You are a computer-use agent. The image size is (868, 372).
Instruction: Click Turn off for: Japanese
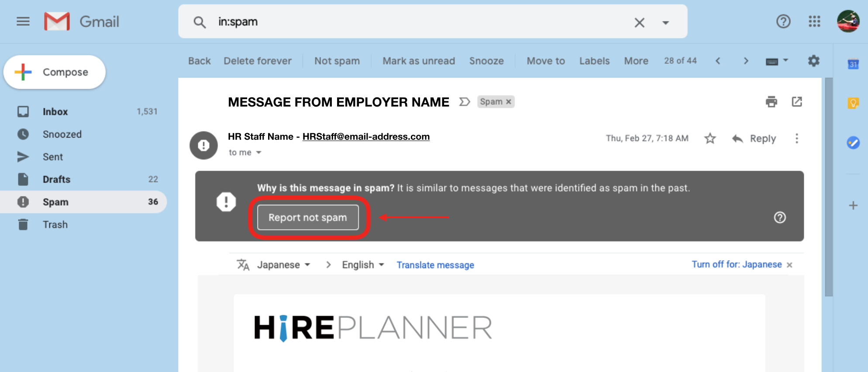pyautogui.click(x=737, y=264)
